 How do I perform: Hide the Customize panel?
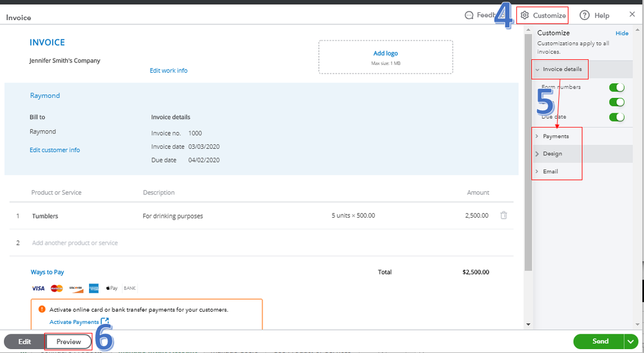[x=622, y=33]
